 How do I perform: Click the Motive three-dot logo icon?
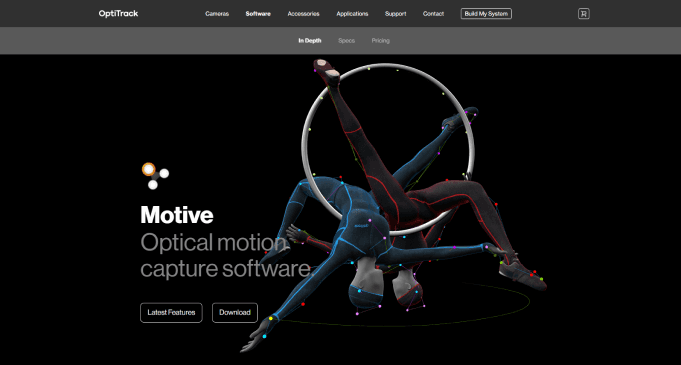155,176
